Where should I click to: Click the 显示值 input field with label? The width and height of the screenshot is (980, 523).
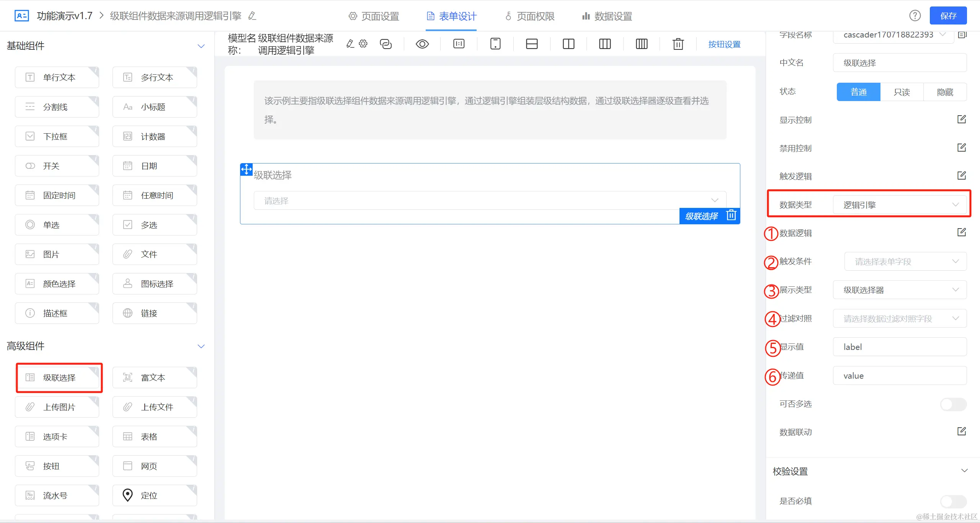(x=900, y=347)
